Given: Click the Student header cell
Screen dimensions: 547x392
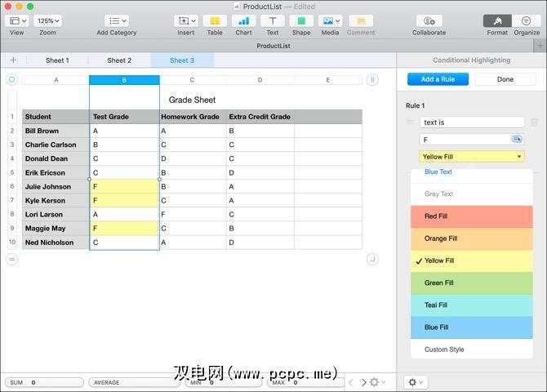Looking at the screenshot, I should click(56, 117).
